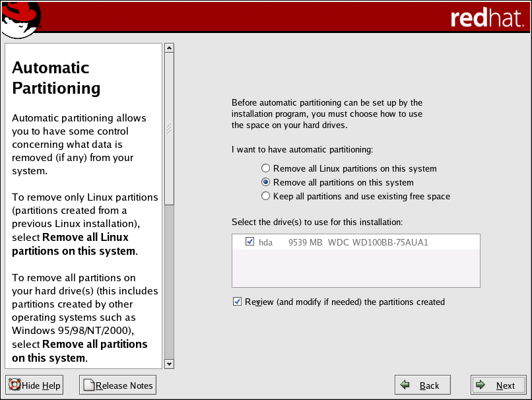The width and height of the screenshot is (532, 400).
Task: Click the help panel scroll down arrow
Action: (169, 364)
